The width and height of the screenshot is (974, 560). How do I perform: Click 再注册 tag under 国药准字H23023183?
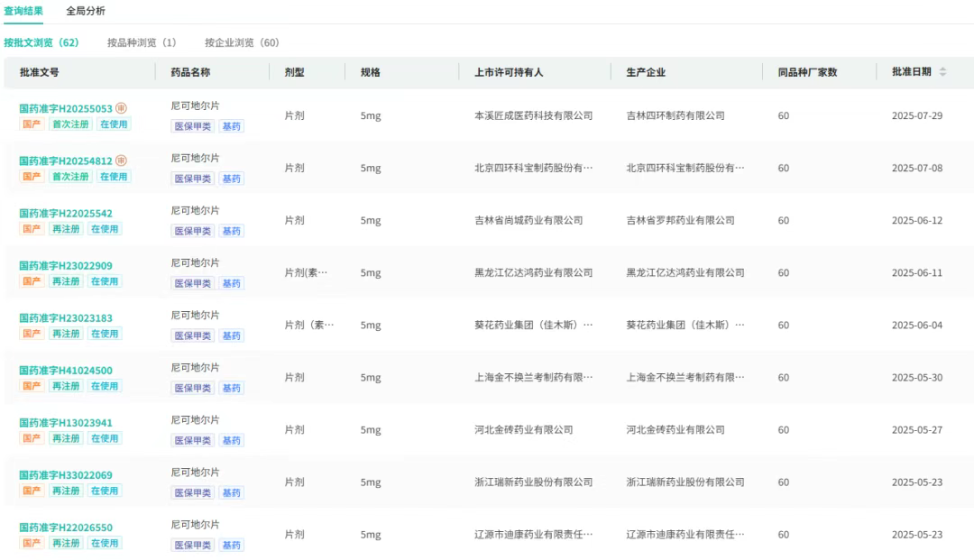(x=65, y=334)
